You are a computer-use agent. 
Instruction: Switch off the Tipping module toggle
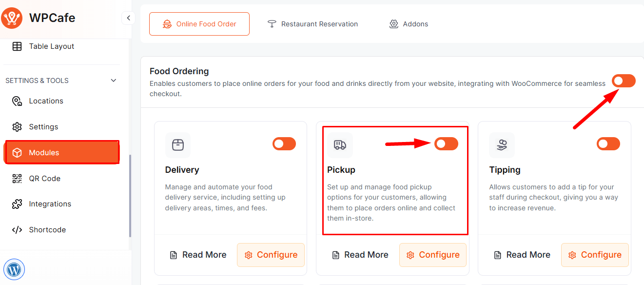coord(608,143)
